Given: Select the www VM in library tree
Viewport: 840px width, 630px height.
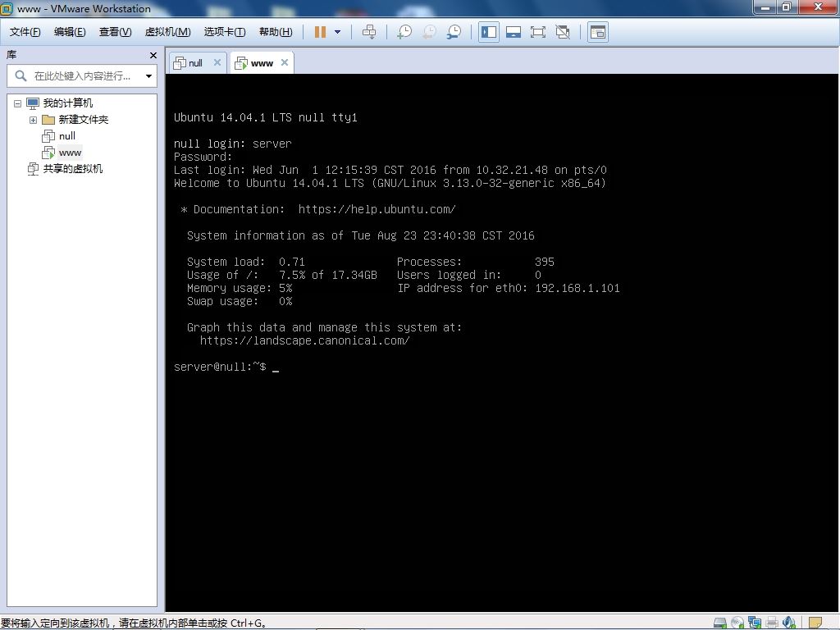Looking at the screenshot, I should click(x=71, y=153).
